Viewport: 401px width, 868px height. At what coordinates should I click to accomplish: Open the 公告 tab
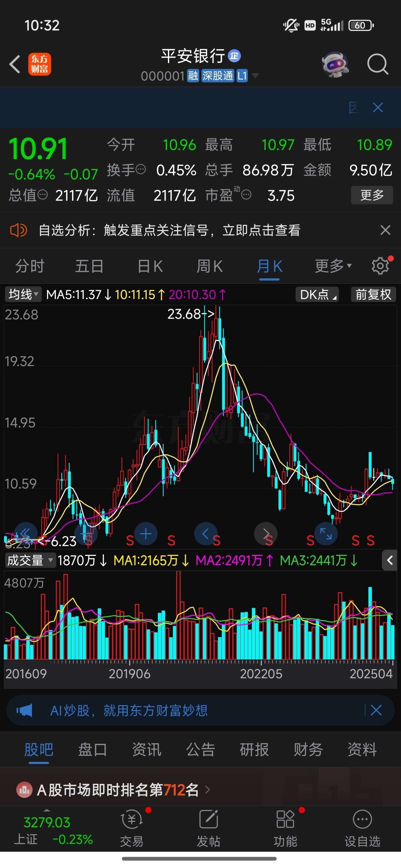(x=201, y=749)
